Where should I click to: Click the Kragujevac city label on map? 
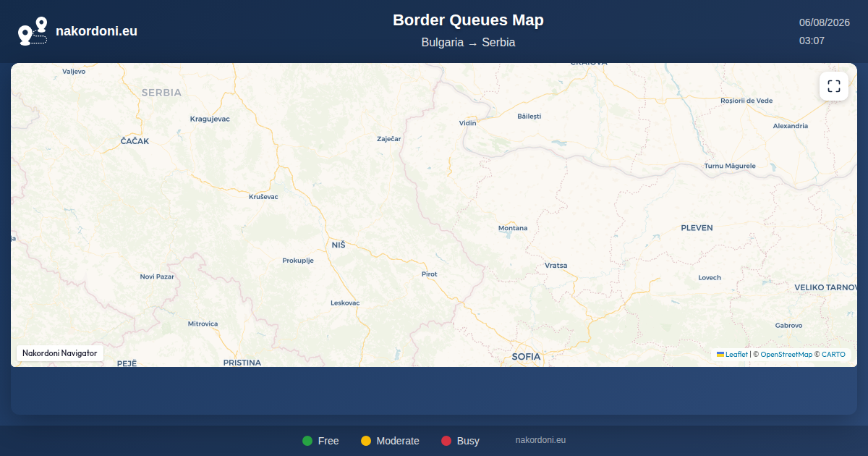coord(210,119)
